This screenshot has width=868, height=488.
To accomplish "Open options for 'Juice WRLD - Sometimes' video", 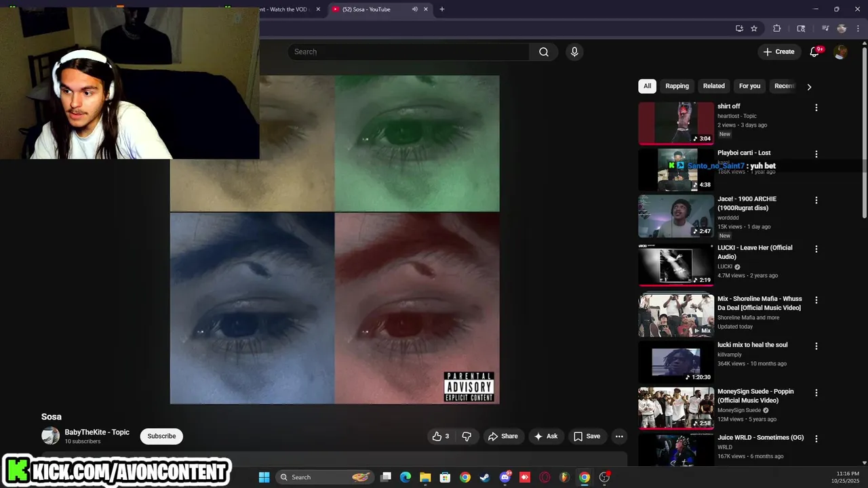I will point(816,439).
